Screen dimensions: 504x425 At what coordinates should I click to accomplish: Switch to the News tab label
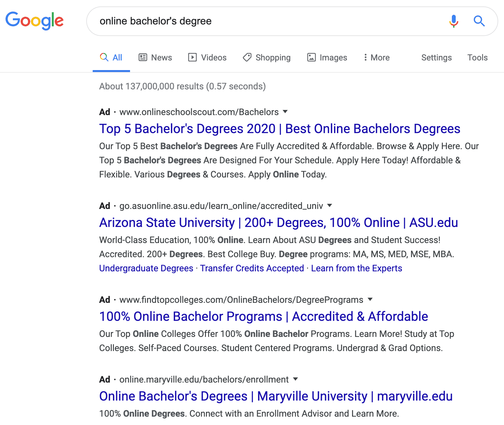[162, 58]
